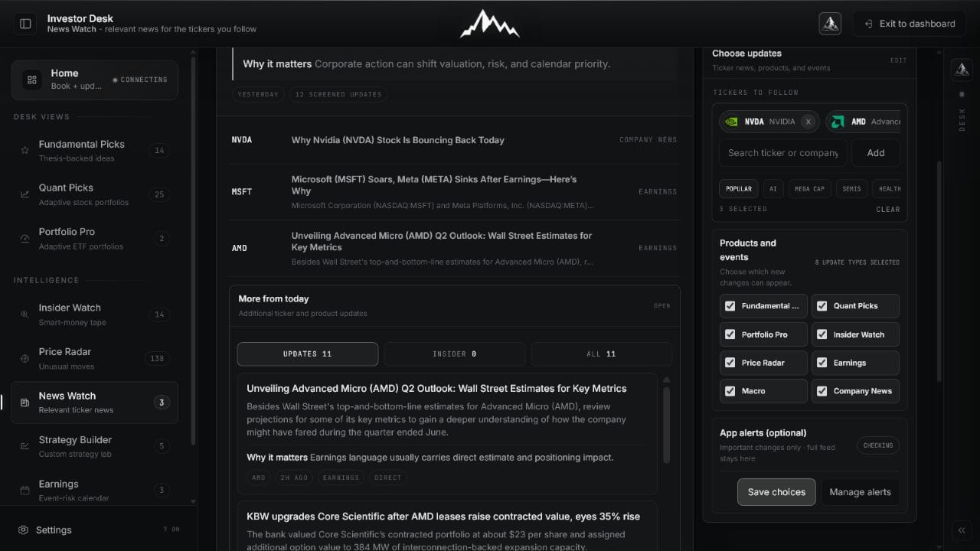Uncheck the Fundamental checkbox in Products and events
This screenshot has height=551, width=980.
730,306
